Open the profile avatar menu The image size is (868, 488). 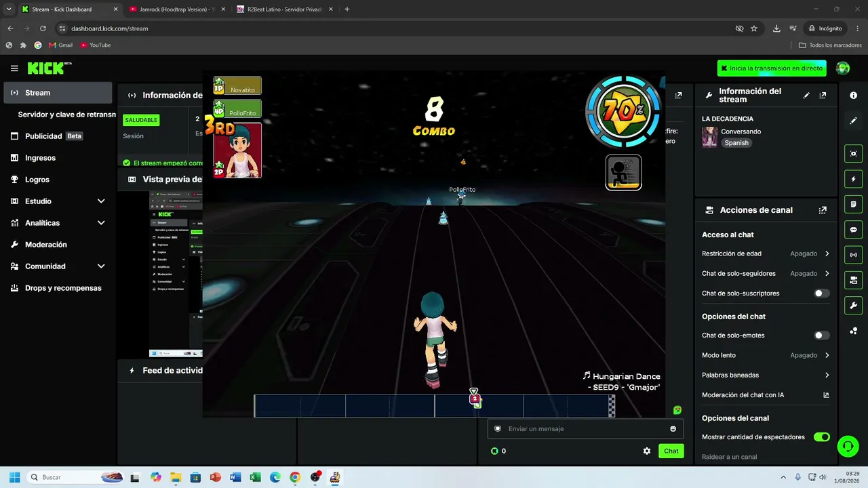pyautogui.click(x=843, y=68)
